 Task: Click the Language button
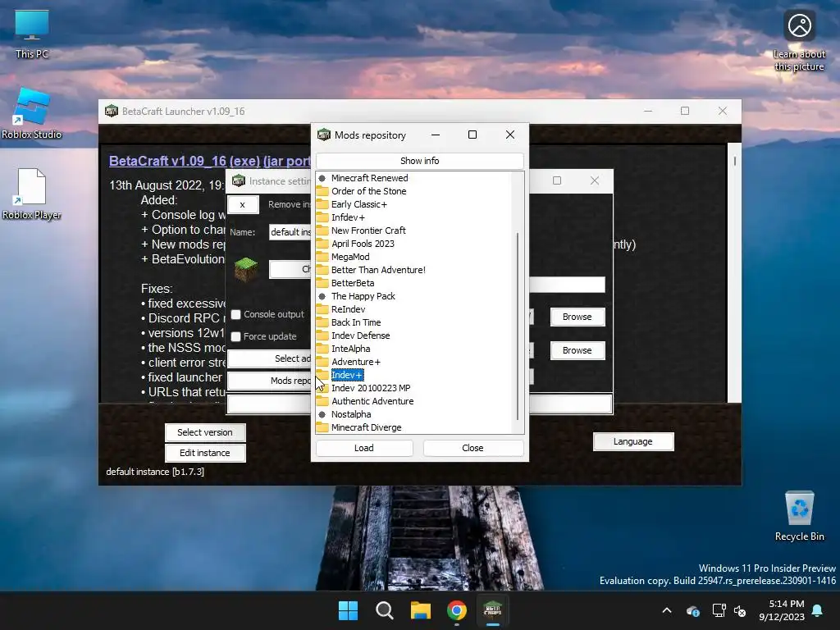(x=632, y=441)
